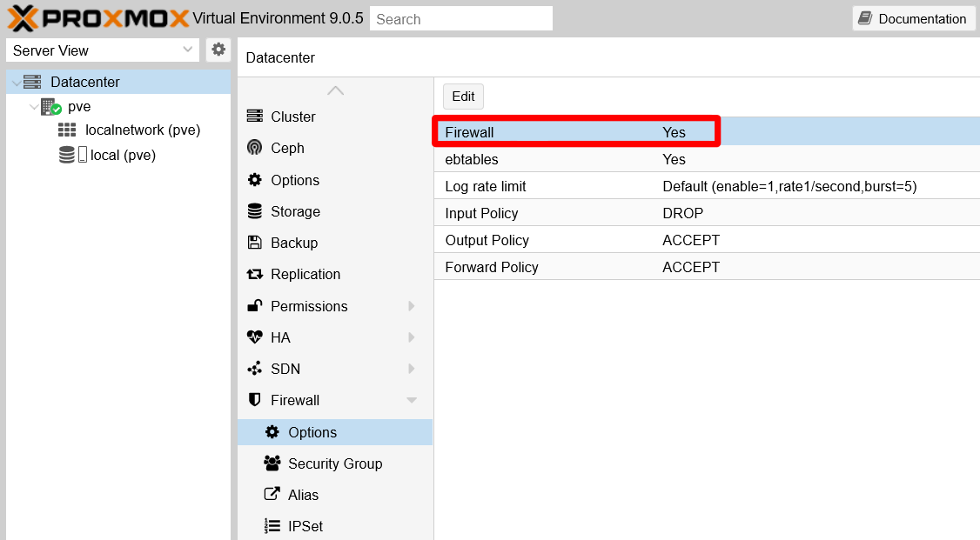Expand the Permissions submenu
The height and width of the screenshot is (540, 980).
[x=411, y=305]
